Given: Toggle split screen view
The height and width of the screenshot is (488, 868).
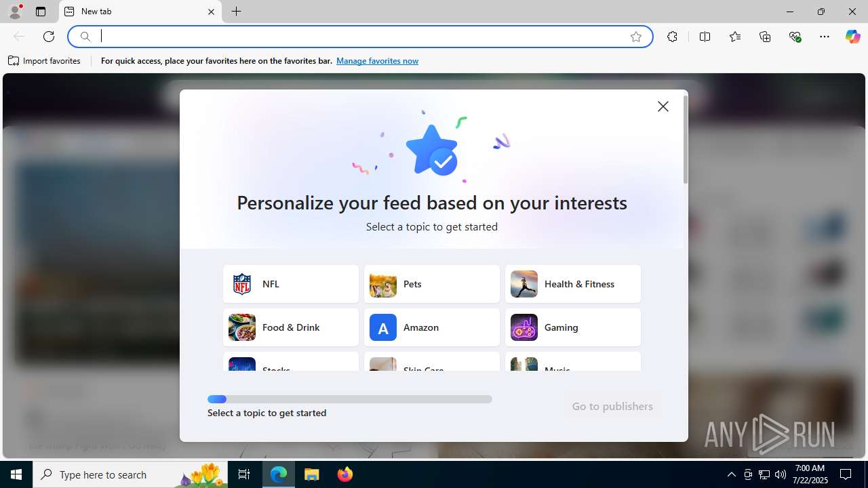Looking at the screenshot, I should coord(705,37).
